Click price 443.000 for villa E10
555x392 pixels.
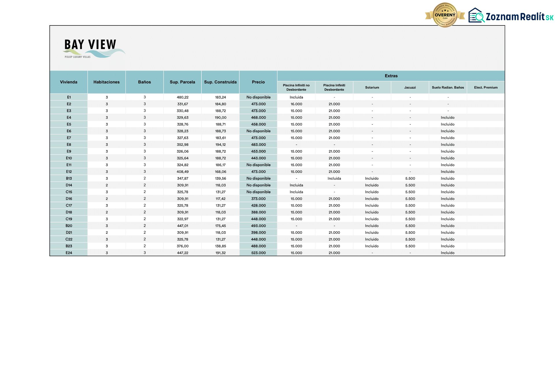[258, 158]
